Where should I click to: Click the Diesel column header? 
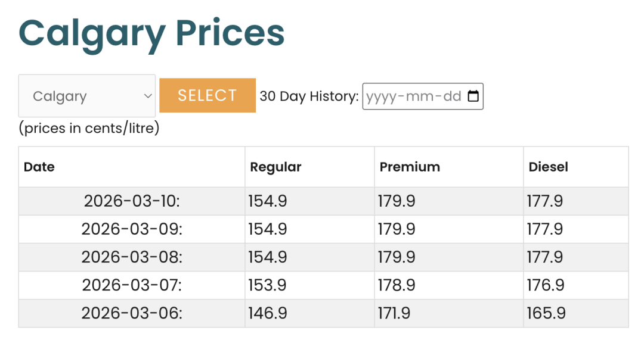tap(549, 167)
